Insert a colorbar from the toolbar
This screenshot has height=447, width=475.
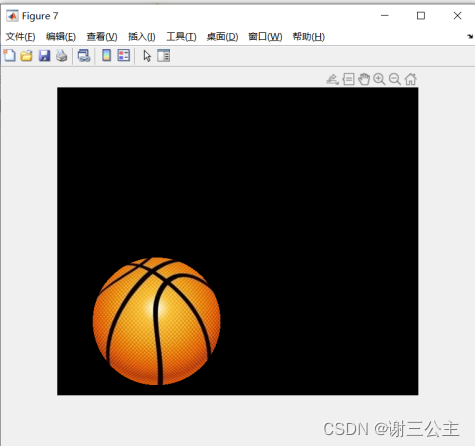[106, 55]
